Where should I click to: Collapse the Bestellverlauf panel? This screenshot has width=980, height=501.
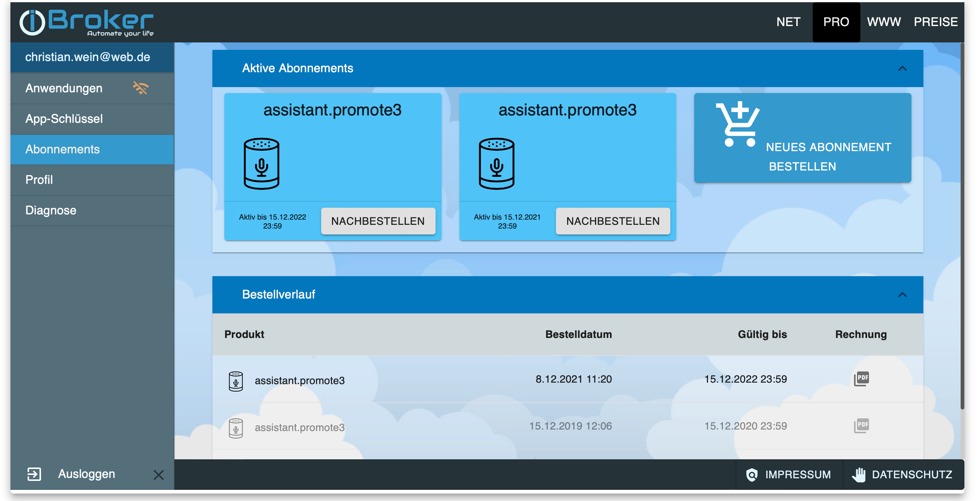pyautogui.click(x=902, y=294)
